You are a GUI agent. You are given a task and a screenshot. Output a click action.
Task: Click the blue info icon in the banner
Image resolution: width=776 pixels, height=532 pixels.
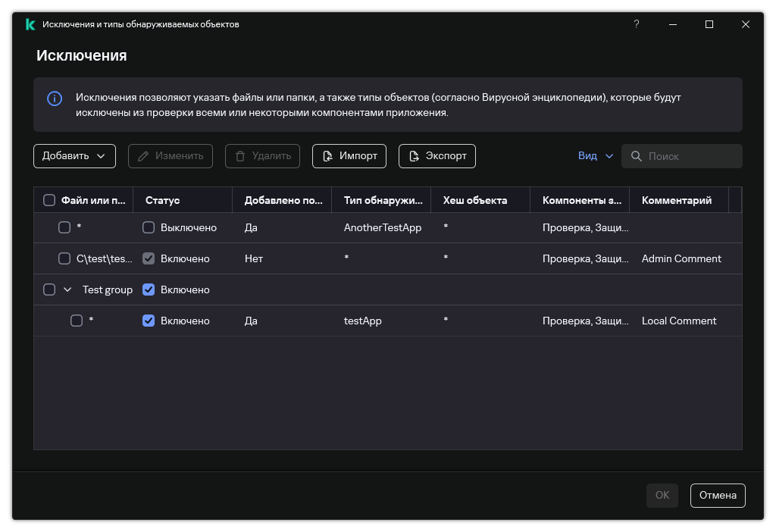pos(55,99)
